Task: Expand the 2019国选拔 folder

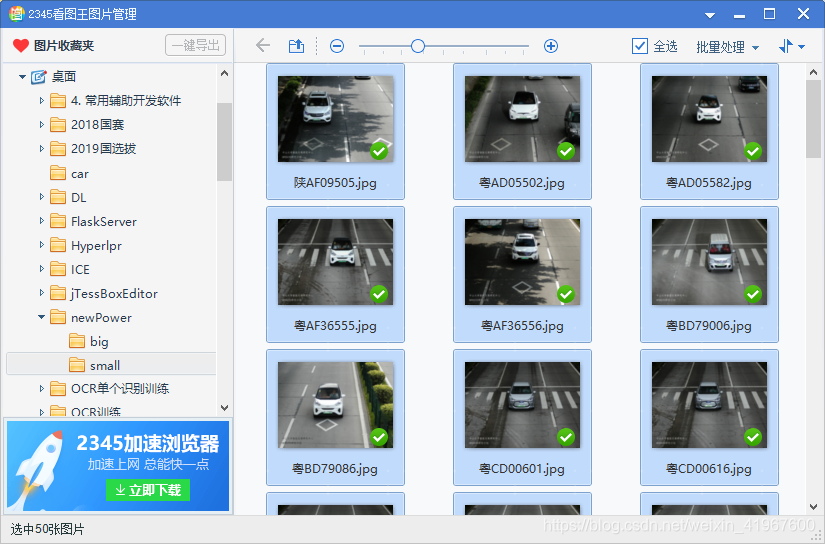Action: click(42, 148)
